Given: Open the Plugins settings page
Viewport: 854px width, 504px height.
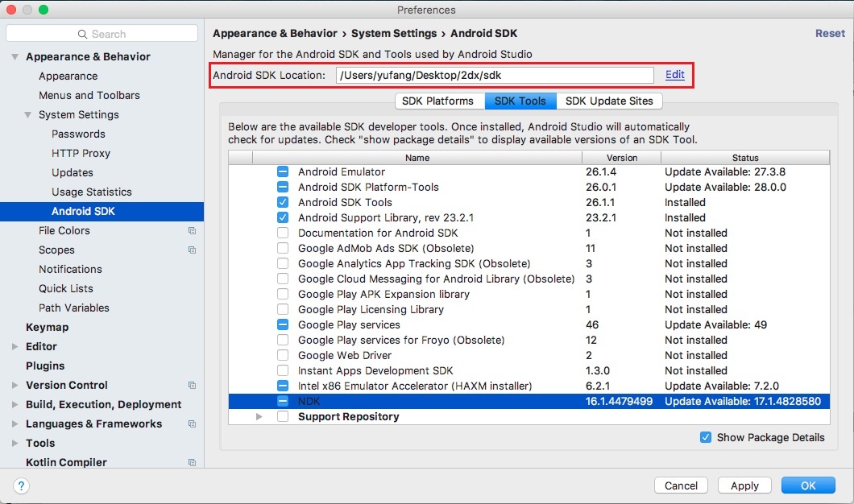Looking at the screenshot, I should (45, 366).
